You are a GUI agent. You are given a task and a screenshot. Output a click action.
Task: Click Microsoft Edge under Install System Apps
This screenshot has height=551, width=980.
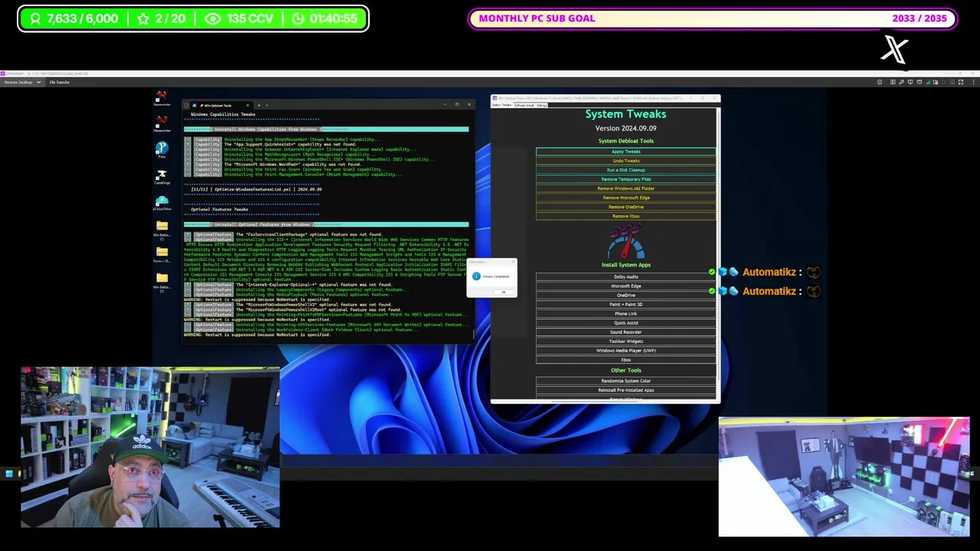[x=626, y=286]
